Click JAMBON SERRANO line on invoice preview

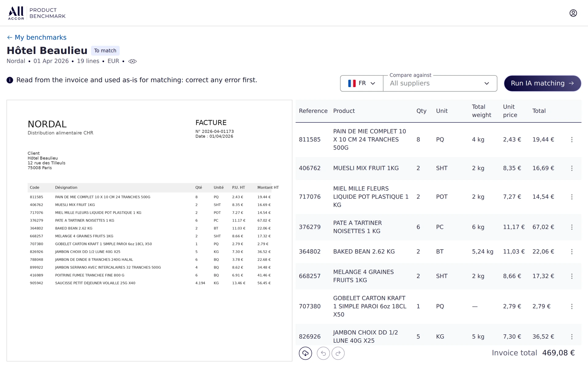click(x=108, y=267)
